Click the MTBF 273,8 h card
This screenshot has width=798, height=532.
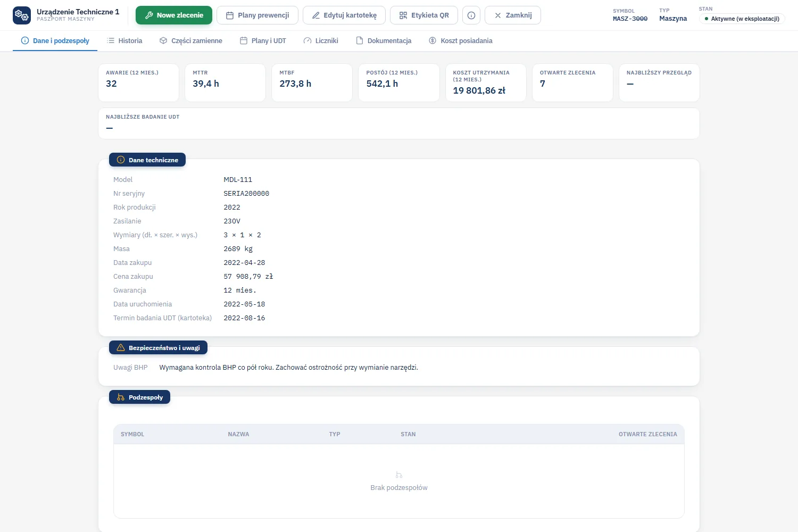point(312,82)
